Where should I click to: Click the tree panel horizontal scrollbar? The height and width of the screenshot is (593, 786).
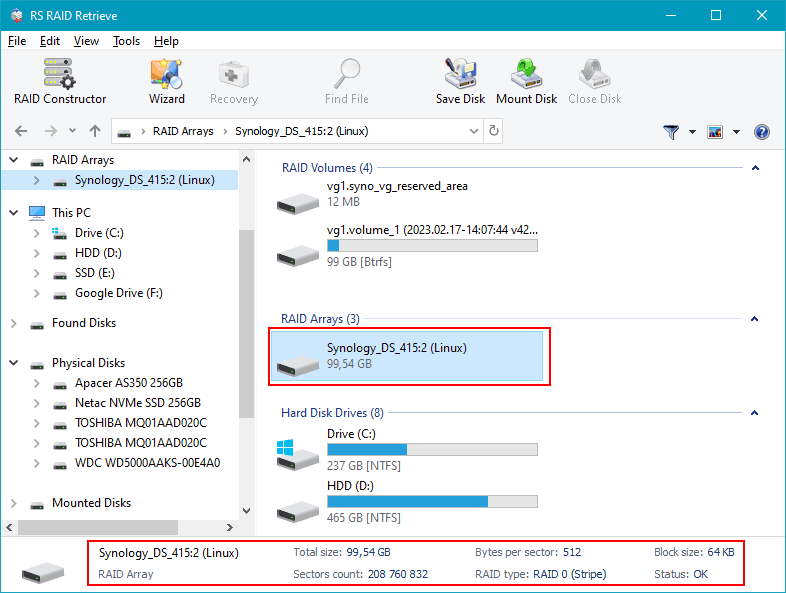coord(98,527)
